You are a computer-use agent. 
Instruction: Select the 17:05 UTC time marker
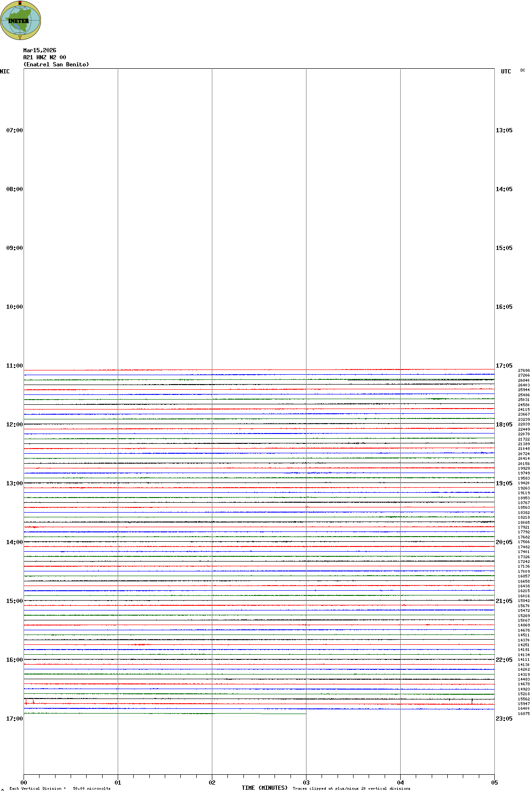pos(504,366)
